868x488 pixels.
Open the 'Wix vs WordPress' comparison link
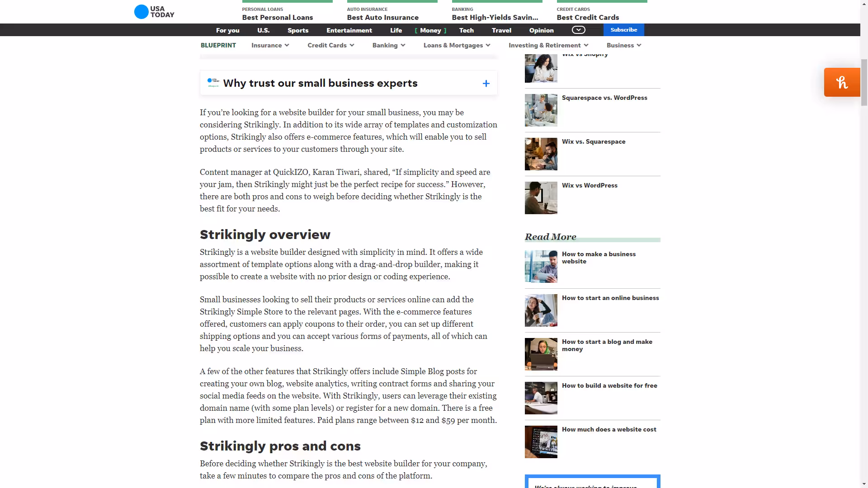click(x=590, y=185)
